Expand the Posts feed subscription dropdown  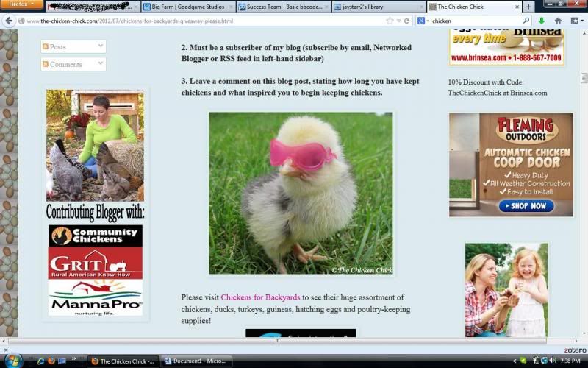[x=101, y=46]
